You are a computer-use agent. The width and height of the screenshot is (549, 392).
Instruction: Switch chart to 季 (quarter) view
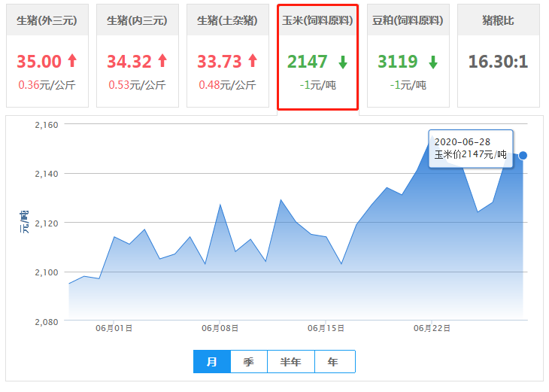pos(248,362)
